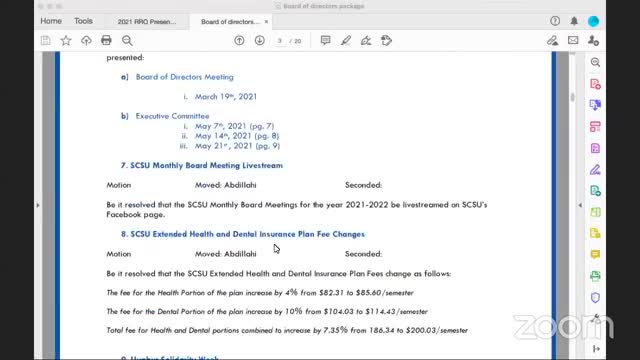This screenshot has width=640, height=360.
Task: Open the Executive Committee link
Action: 172,116
